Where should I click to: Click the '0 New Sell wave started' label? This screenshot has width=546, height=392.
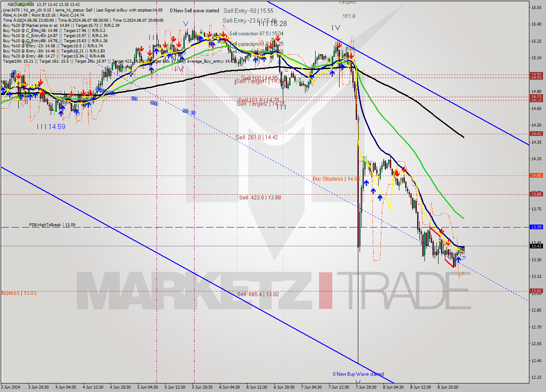coord(194,11)
